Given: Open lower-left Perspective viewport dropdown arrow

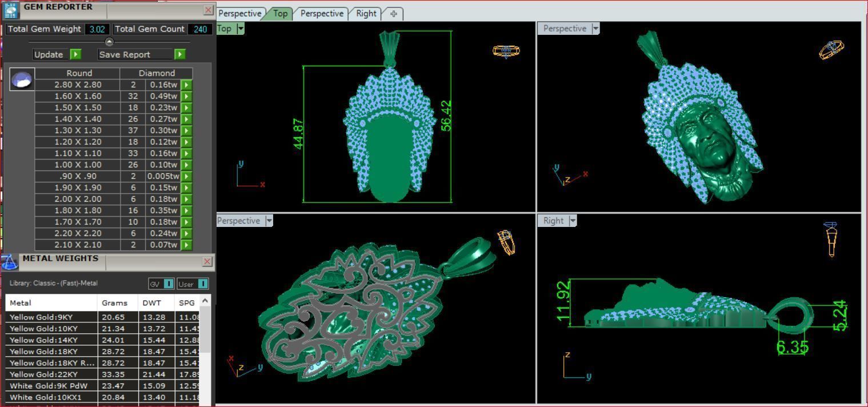Looking at the screenshot, I should [x=269, y=221].
